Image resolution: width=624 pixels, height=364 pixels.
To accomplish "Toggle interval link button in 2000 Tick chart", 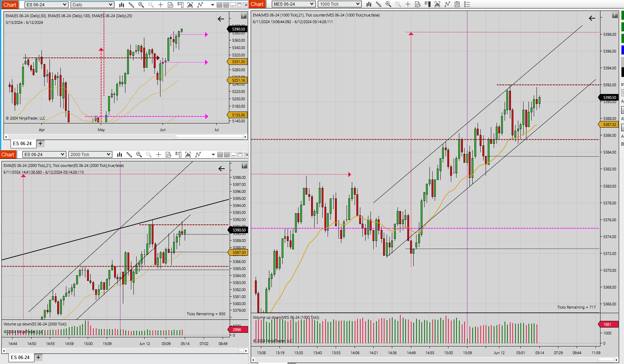I will tap(227, 155).
